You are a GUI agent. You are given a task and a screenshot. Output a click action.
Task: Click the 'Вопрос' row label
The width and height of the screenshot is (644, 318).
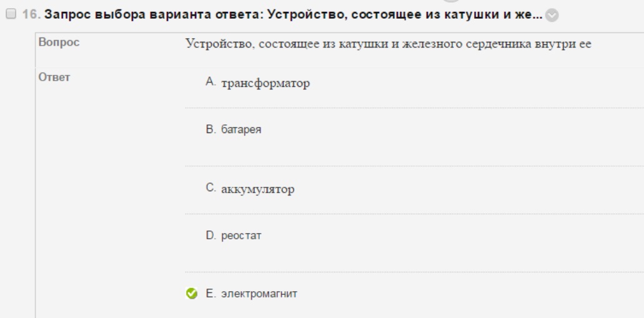[x=59, y=42]
